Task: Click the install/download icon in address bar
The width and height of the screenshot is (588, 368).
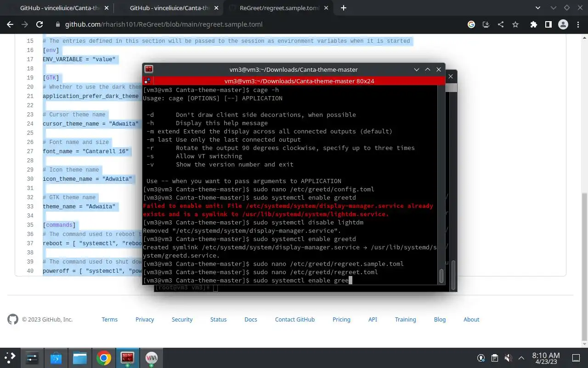Action: pos(486,24)
